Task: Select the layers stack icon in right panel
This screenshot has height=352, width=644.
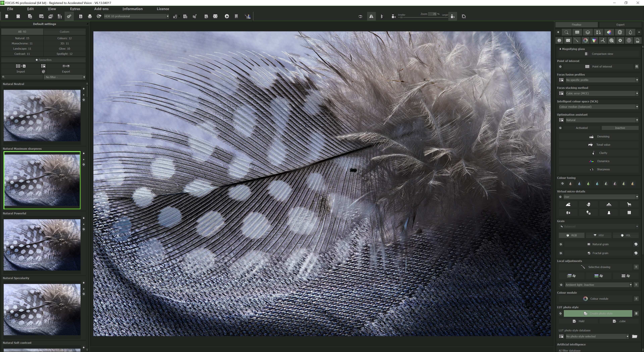Action: coord(587,32)
